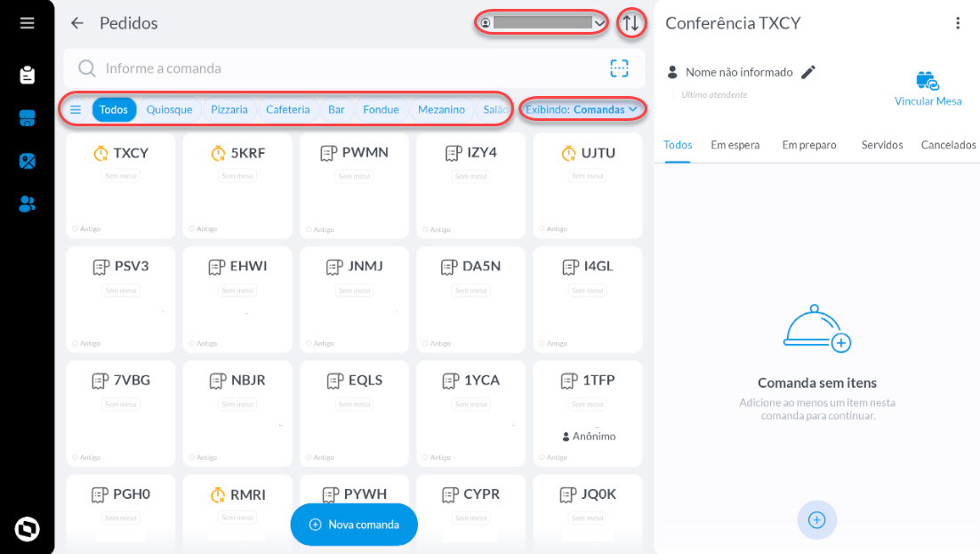
Task: Open comanda PSV3 card
Action: click(121, 300)
